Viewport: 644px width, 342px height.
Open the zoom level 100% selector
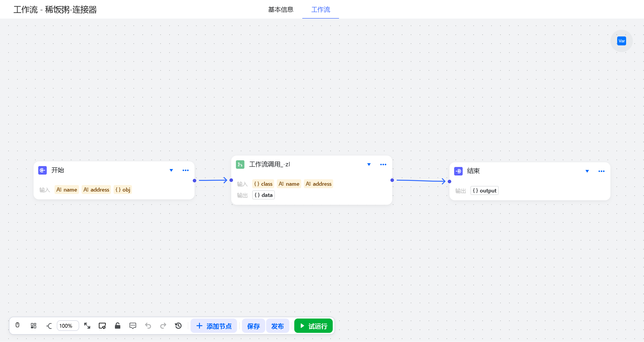[x=68, y=326]
